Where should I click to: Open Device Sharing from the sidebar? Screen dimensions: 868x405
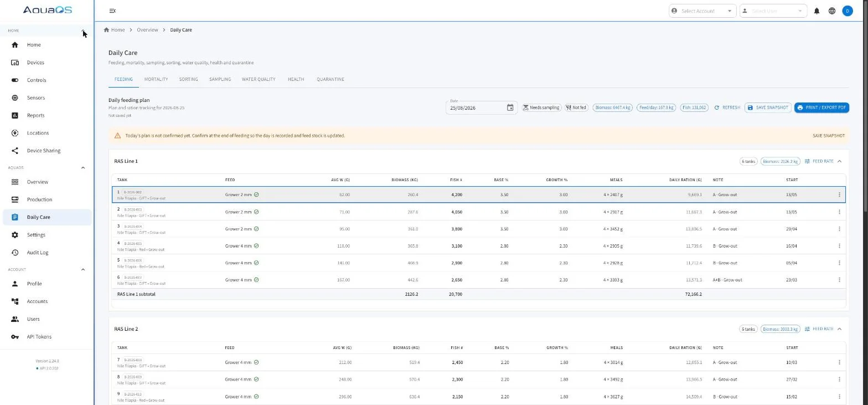coord(47,151)
